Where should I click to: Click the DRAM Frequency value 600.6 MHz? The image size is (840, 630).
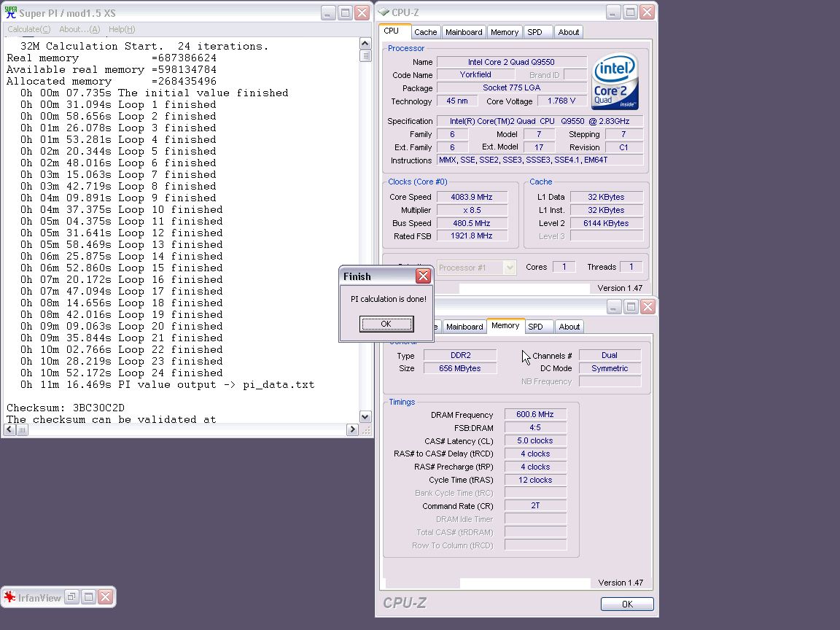535,415
